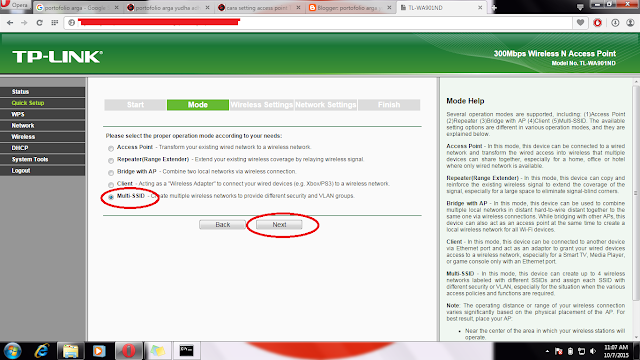Click site info icon in address bar
The height and width of the screenshot is (360, 640).
[71, 23]
